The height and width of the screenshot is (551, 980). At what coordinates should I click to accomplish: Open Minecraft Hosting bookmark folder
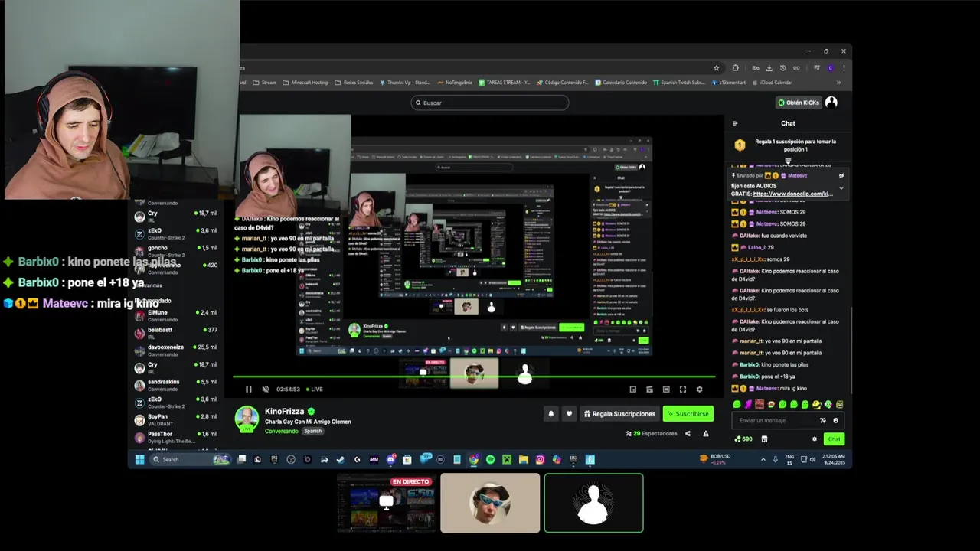click(x=305, y=83)
